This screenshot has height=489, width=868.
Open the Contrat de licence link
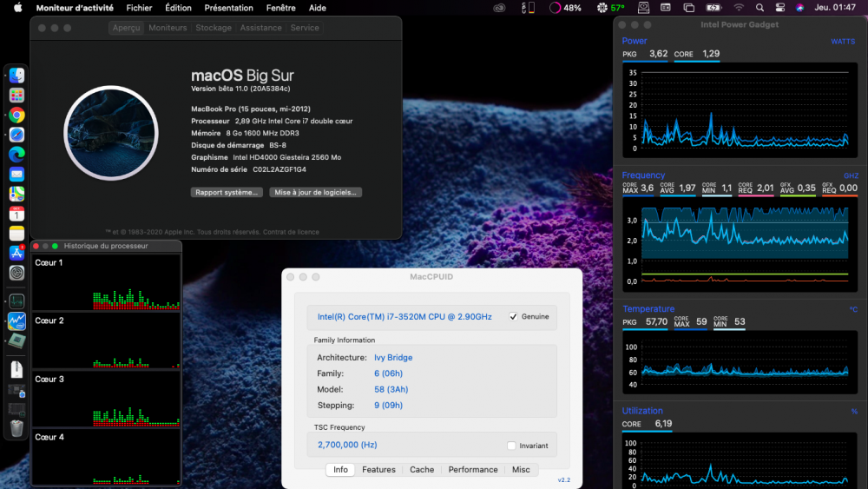pos(291,232)
